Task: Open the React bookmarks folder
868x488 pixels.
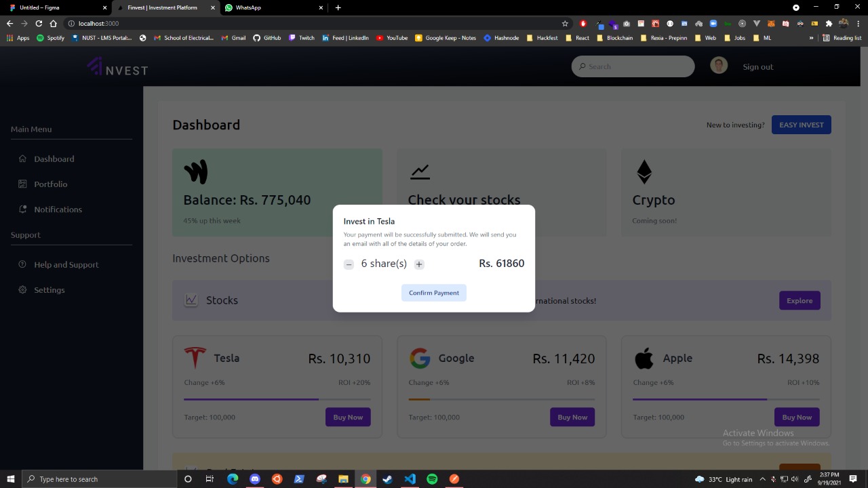Action: click(577, 38)
